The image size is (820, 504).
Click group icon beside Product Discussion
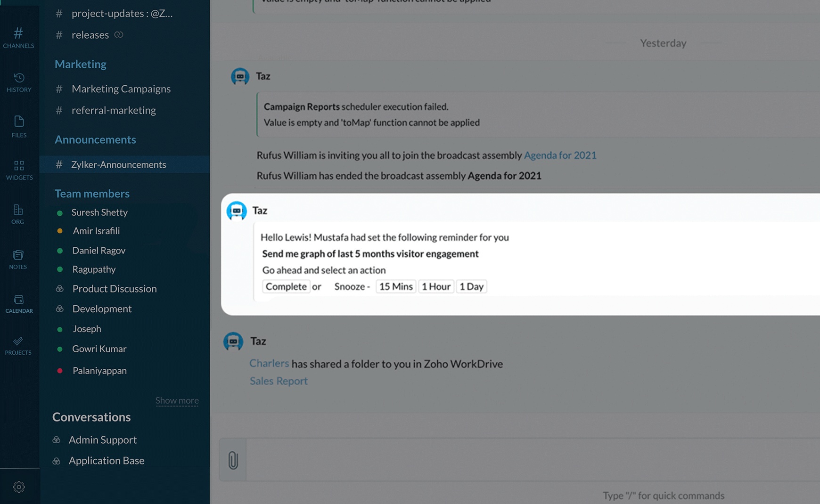point(60,289)
